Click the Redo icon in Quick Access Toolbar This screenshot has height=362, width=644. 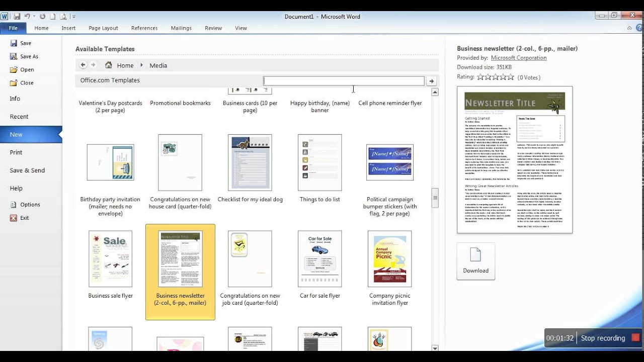click(x=42, y=16)
